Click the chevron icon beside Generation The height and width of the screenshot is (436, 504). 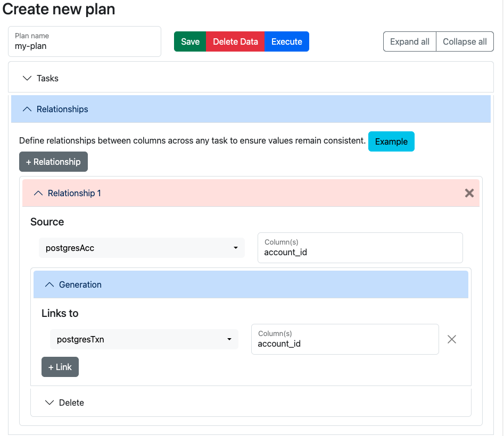point(49,284)
